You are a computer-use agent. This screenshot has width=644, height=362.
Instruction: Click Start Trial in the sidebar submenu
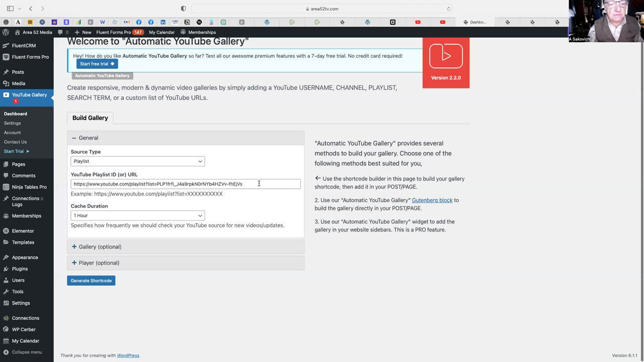(17, 151)
